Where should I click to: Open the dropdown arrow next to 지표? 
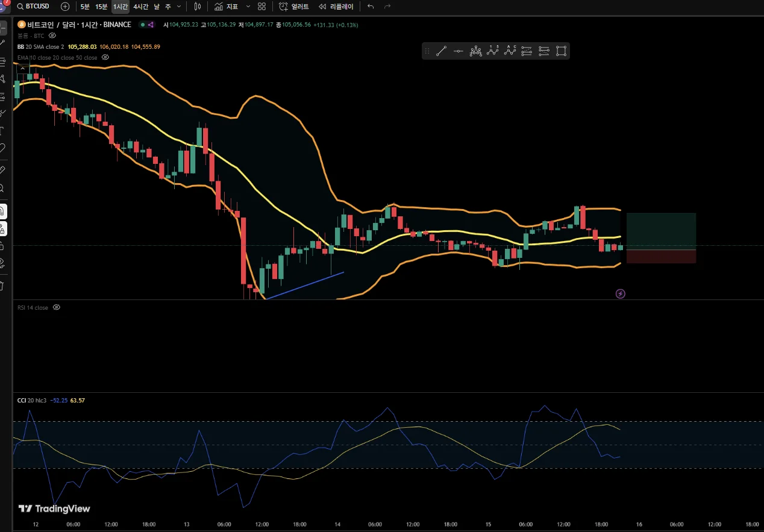click(x=248, y=7)
